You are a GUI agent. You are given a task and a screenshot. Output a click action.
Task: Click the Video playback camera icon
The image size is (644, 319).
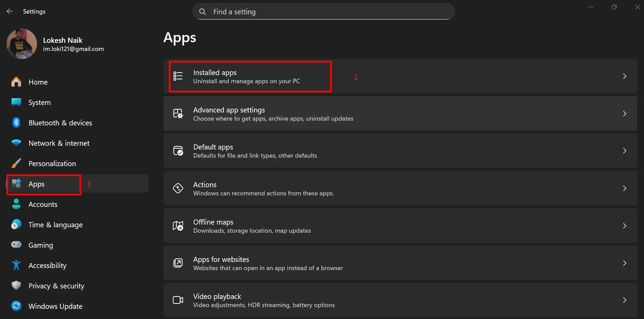[178, 300]
